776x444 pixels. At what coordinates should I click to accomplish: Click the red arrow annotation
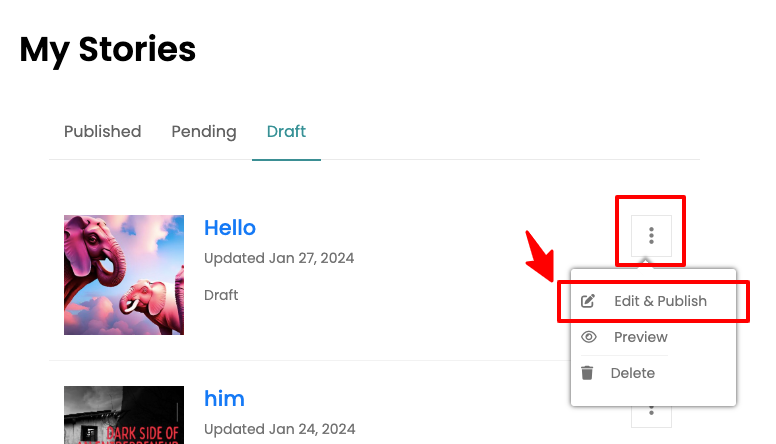(x=540, y=256)
